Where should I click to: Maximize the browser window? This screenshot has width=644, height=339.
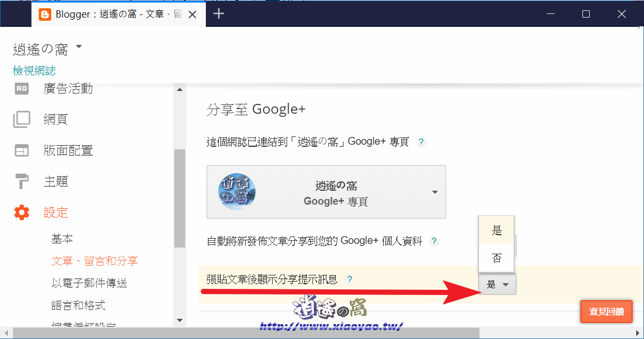point(586,14)
